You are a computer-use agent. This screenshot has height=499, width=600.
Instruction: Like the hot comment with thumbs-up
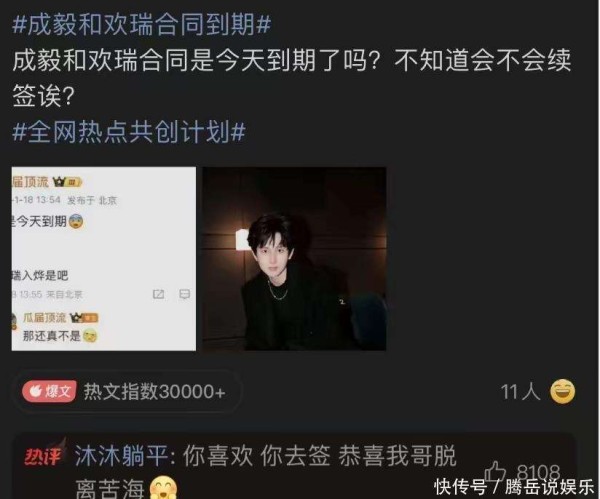(x=496, y=471)
